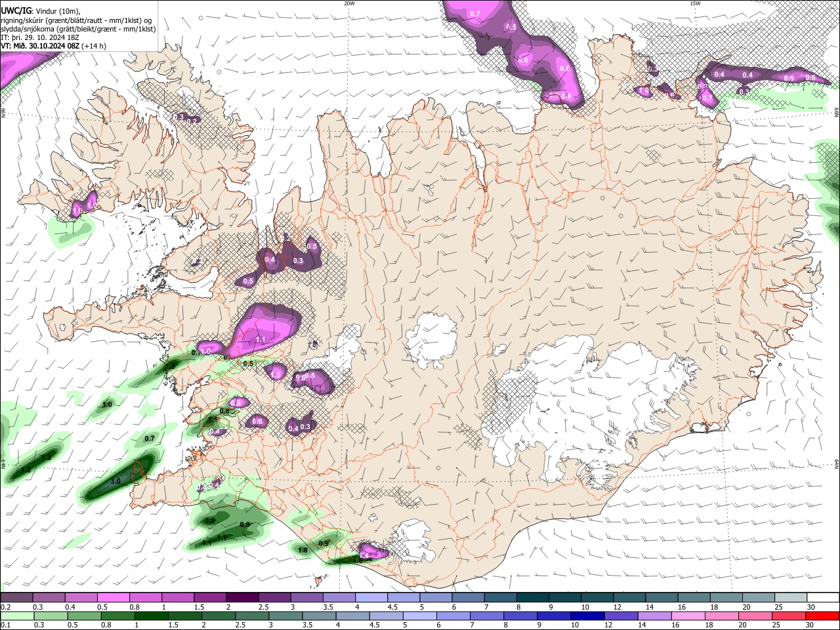The image size is (840, 630).
Task: Click the upper scale swatch between 12 and 14
Action: (630, 598)
